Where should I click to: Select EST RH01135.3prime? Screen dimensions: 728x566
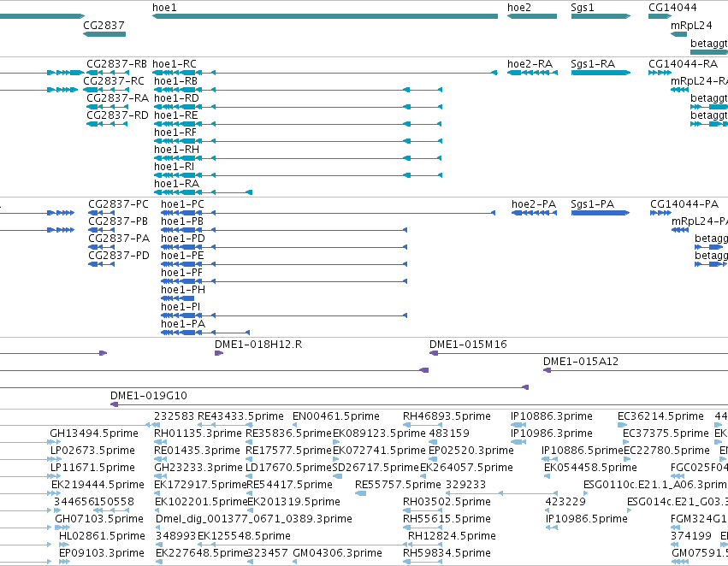pos(198,433)
